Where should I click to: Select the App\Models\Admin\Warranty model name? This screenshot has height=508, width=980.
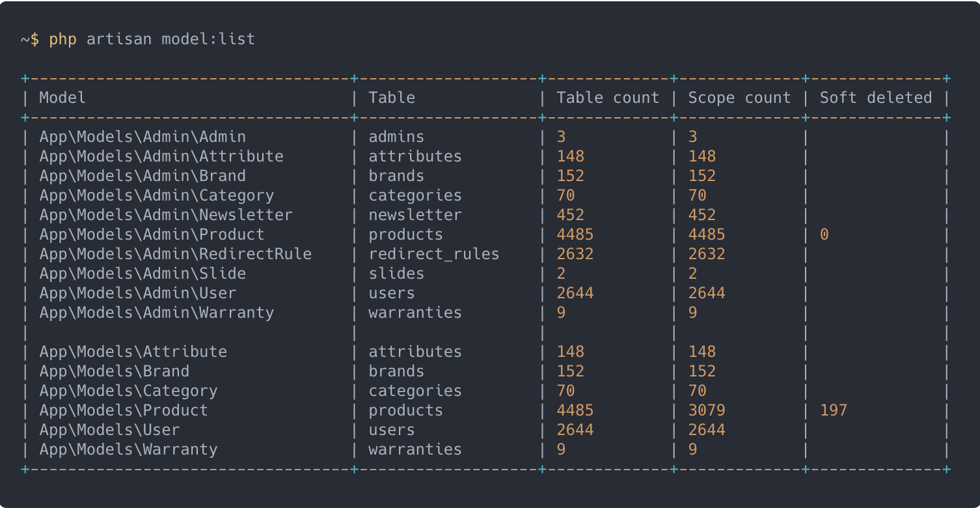[157, 313]
